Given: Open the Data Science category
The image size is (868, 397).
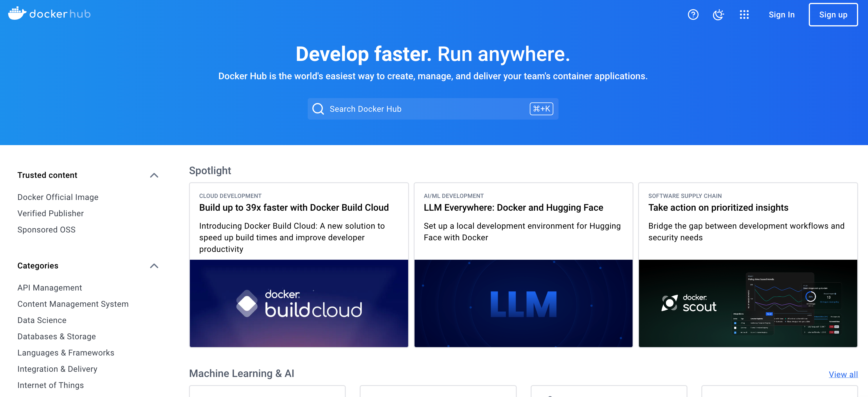Looking at the screenshot, I should (x=42, y=320).
